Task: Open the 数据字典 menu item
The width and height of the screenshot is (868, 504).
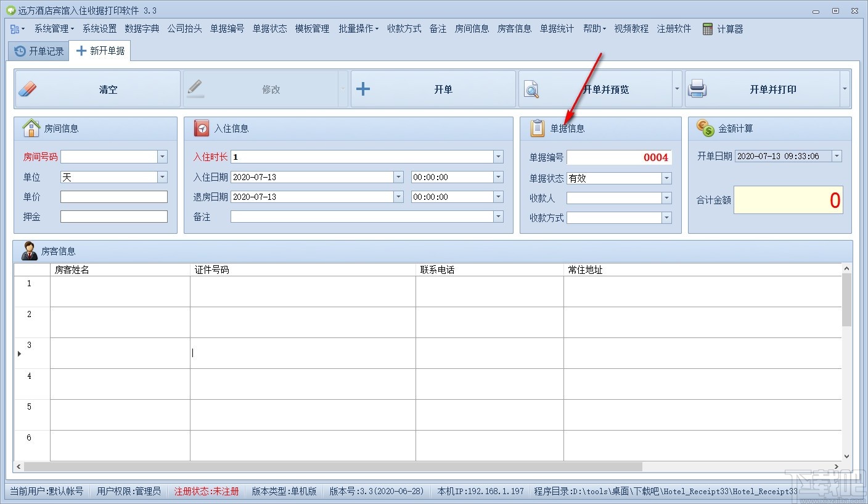Action: (142, 29)
